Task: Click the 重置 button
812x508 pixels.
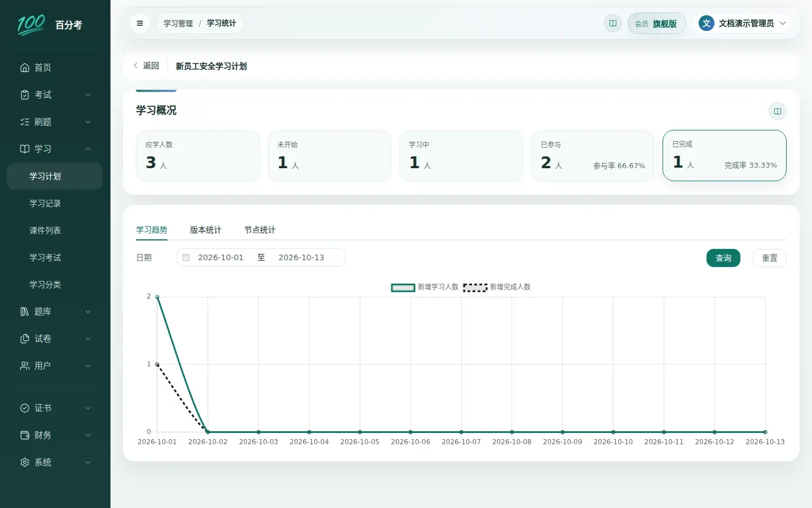Action: tap(770, 258)
